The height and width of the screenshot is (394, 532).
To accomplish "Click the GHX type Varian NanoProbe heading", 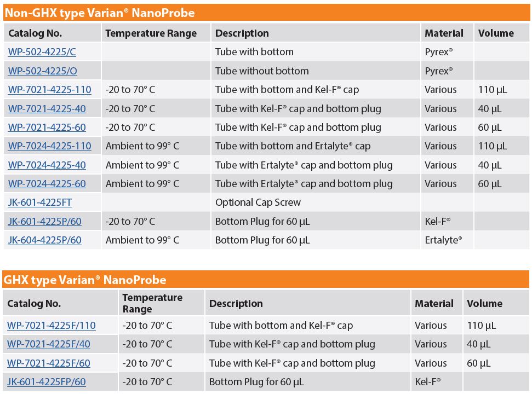I will click(85, 280).
